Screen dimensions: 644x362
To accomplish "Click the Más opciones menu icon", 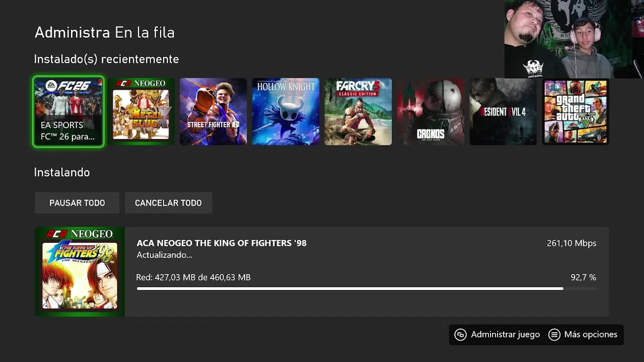I will (554, 335).
